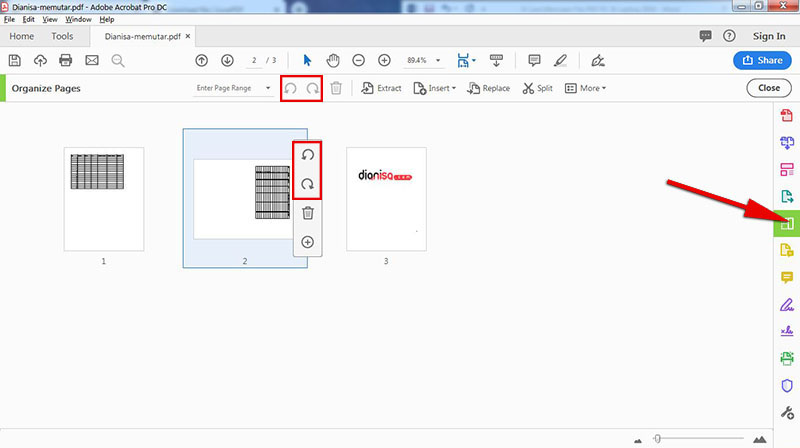Go to the next page with the down arrow
The image size is (800, 448).
[x=227, y=61]
